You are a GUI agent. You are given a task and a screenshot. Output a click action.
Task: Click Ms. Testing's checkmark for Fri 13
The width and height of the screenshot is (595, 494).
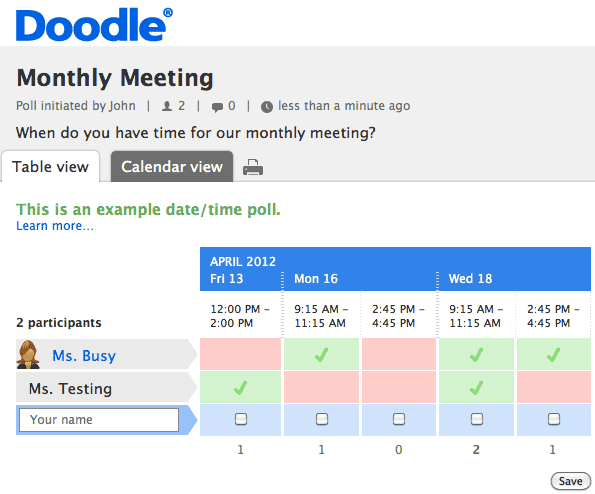point(241,387)
